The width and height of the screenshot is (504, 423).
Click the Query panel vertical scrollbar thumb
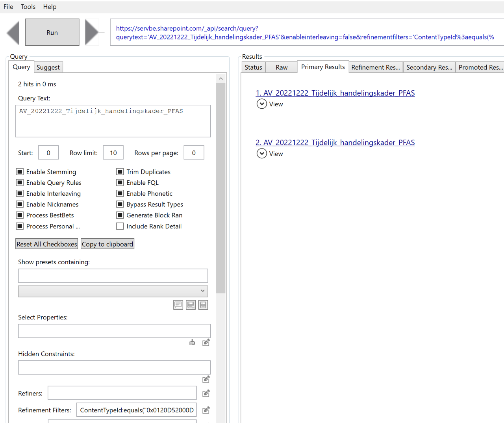click(221, 188)
